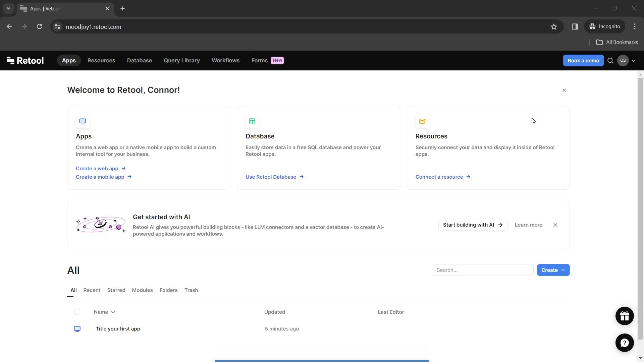The width and height of the screenshot is (644, 362).
Task: Click Start building with AI
Action: [x=473, y=225]
